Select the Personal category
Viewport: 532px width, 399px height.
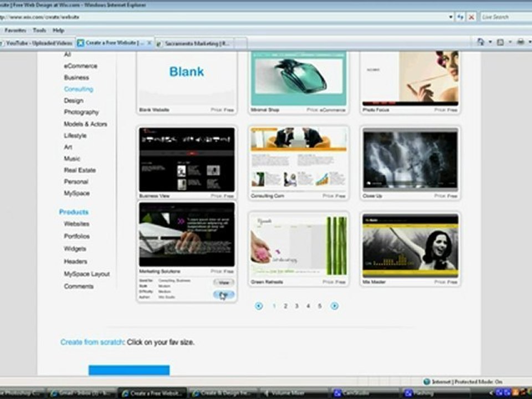tap(76, 182)
